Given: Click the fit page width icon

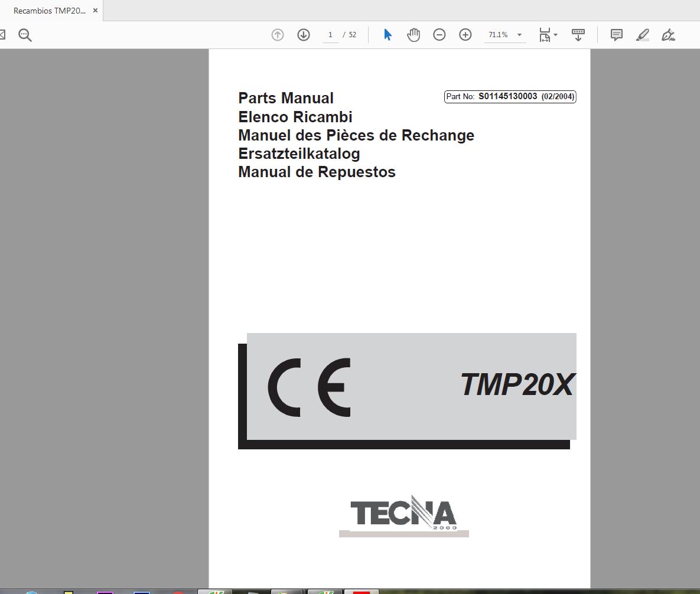Looking at the screenshot, I should click(545, 35).
